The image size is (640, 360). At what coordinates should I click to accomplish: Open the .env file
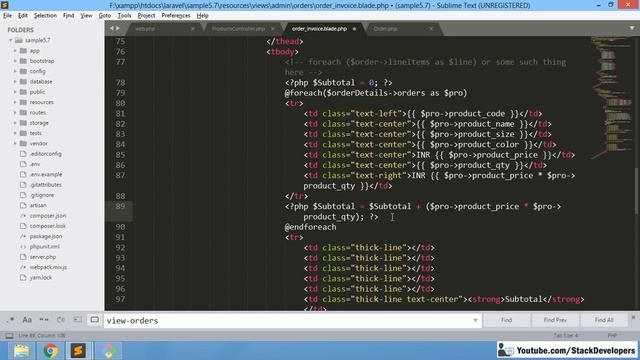[35, 164]
